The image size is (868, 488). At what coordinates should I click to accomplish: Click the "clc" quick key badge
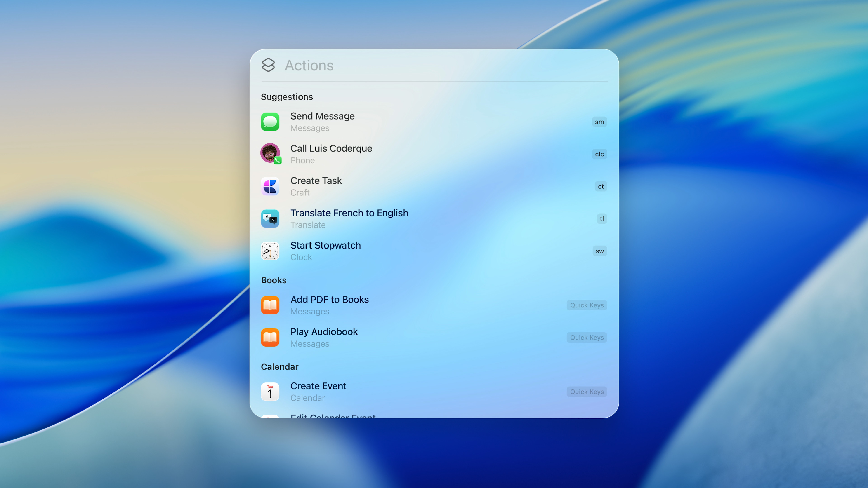tap(599, 154)
